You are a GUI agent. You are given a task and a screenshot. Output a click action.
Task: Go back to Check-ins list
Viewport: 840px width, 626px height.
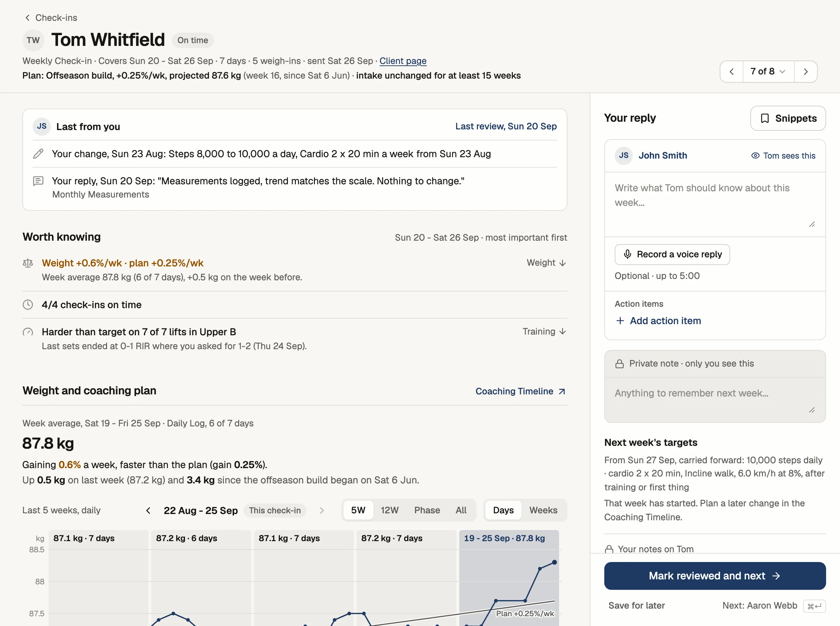[51, 18]
